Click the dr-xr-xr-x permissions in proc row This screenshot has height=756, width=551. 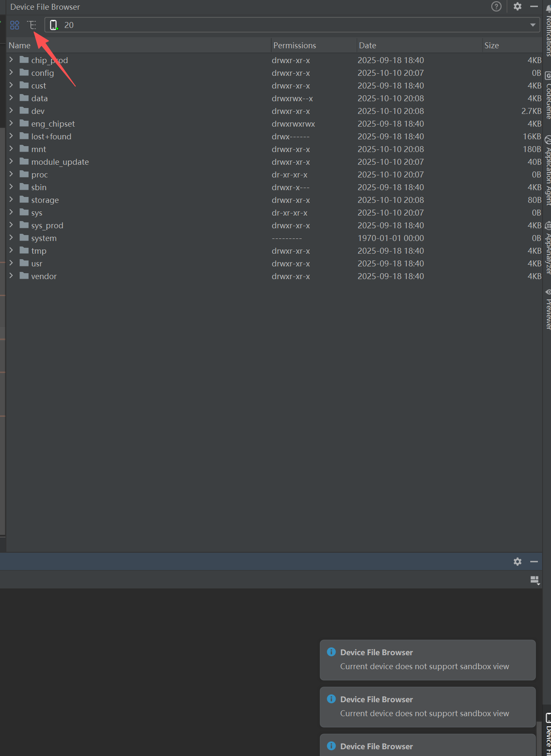pos(289,174)
